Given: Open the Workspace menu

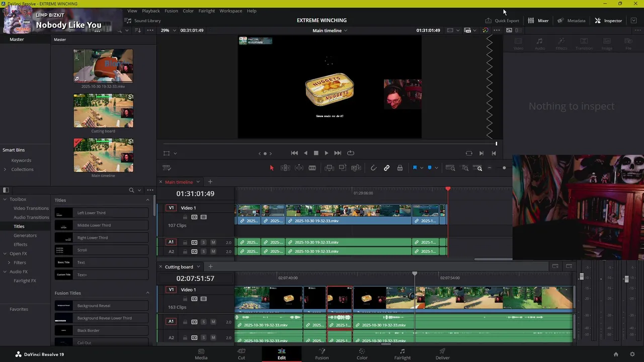Looking at the screenshot, I should click(230, 11).
